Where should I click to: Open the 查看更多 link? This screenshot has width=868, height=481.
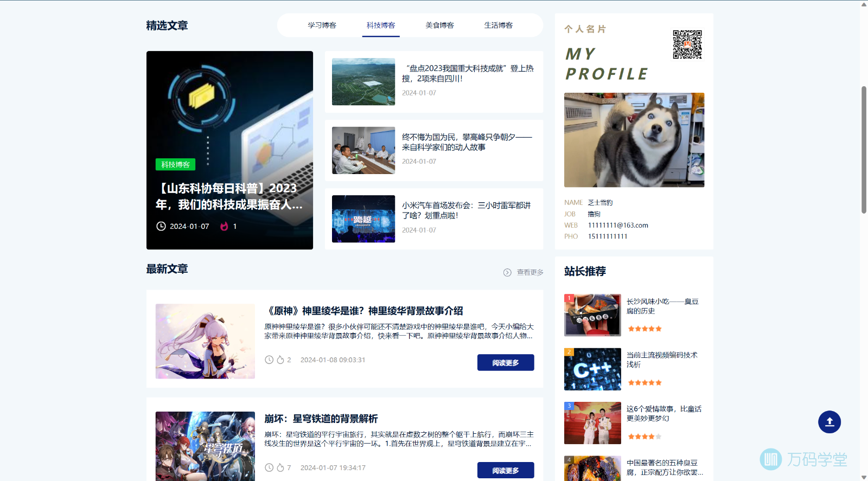coord(529,272)
